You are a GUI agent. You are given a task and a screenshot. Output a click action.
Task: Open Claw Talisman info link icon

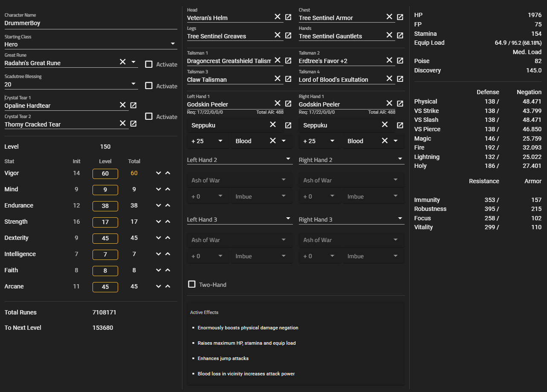tap(288, 79)
